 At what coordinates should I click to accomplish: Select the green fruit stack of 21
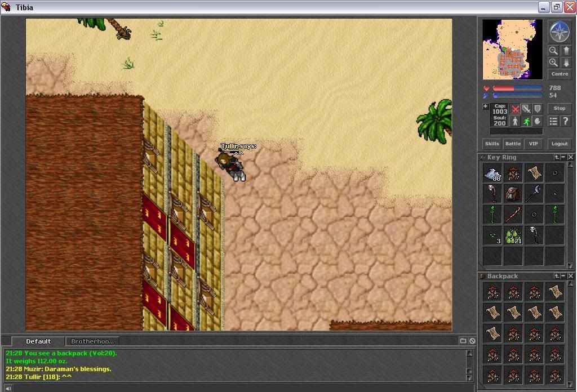pyautogui.click(x=513, y=235)
